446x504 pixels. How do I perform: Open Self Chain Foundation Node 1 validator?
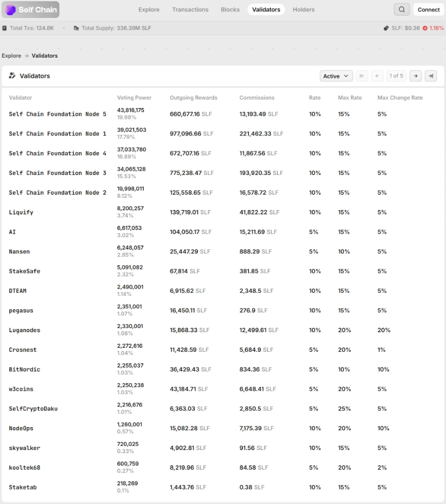pos(58,134)
